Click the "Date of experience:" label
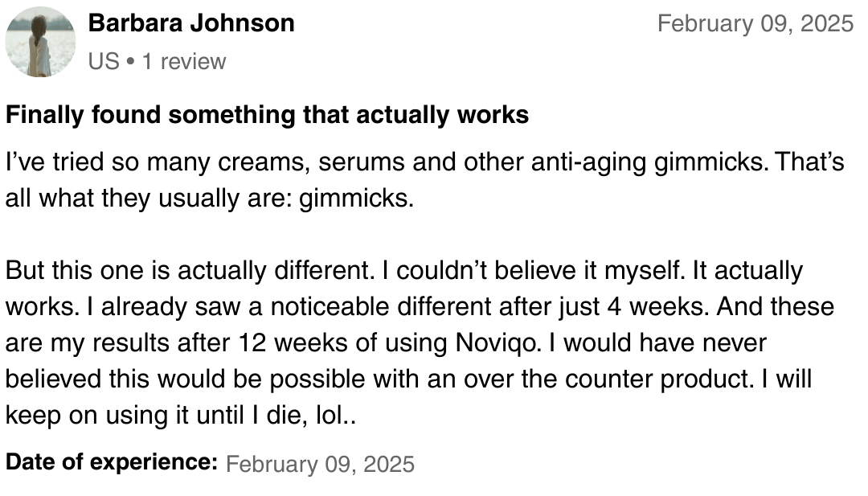 [112, 463]
